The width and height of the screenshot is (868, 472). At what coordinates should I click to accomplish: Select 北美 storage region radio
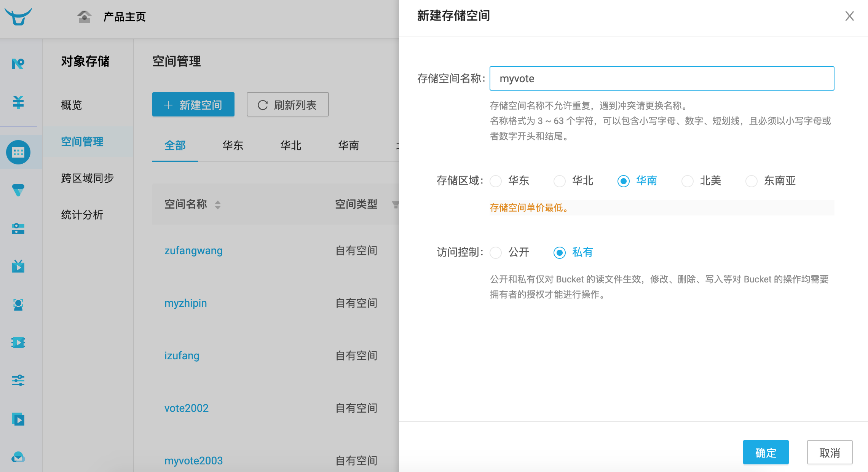click(688, 181)
